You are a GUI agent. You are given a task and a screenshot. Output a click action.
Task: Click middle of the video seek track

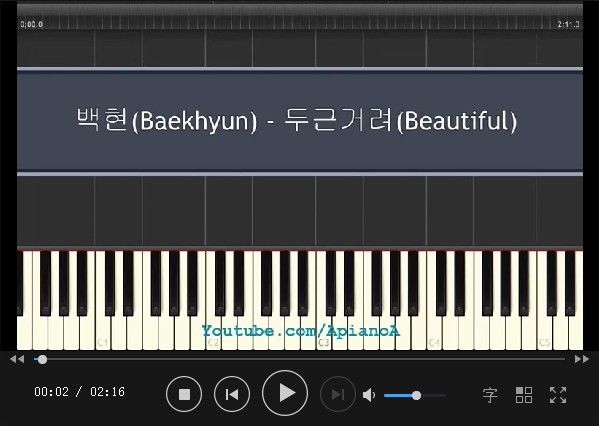[x=300, y=359]
